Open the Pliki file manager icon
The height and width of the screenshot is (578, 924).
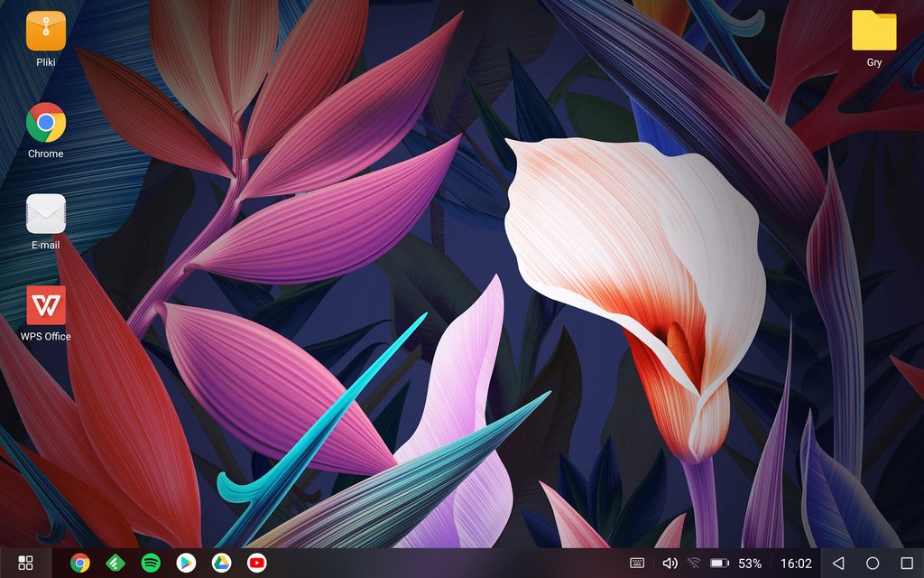pos(46,32)
